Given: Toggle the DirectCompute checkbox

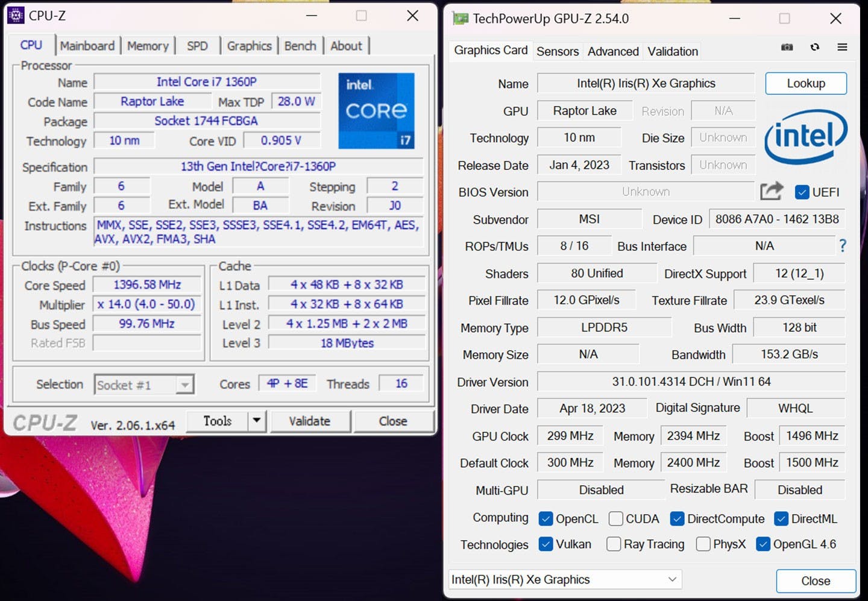Looking at the screenshot, I should (x=677, y=518).
